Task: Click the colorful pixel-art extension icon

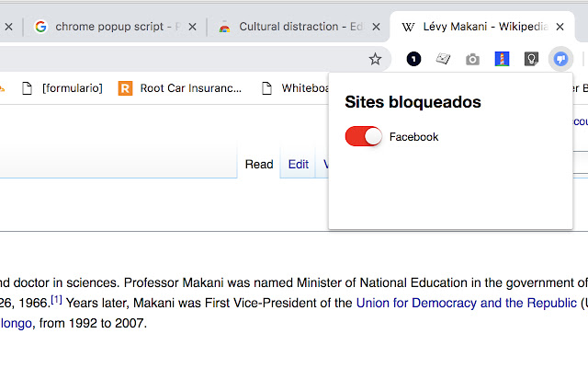Action: tap(502, 60)
